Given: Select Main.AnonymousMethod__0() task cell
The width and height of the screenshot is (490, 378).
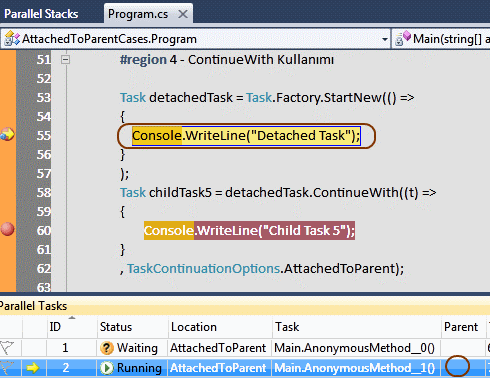Looking at the screenshot, I should (355, 348).
